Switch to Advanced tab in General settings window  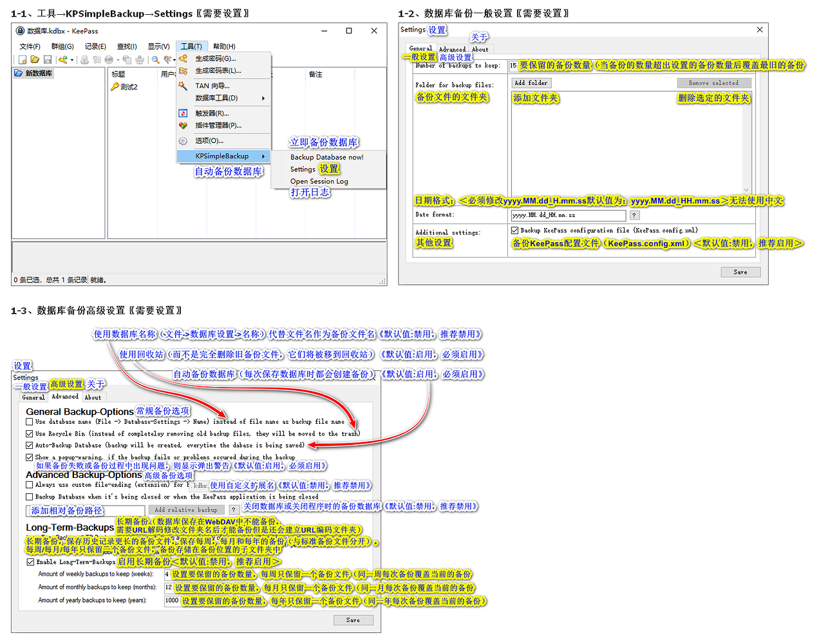(x=452, y=49)
